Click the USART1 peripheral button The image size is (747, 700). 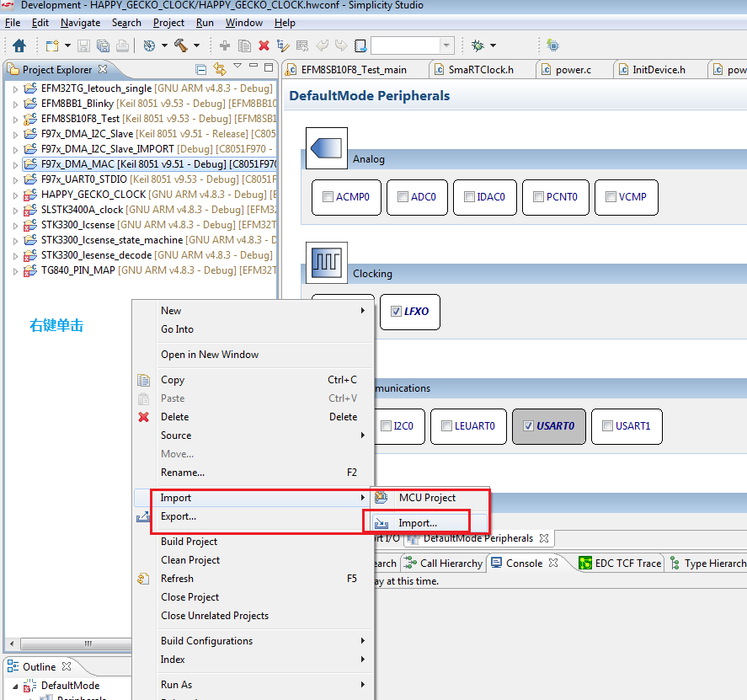point(627,426)
